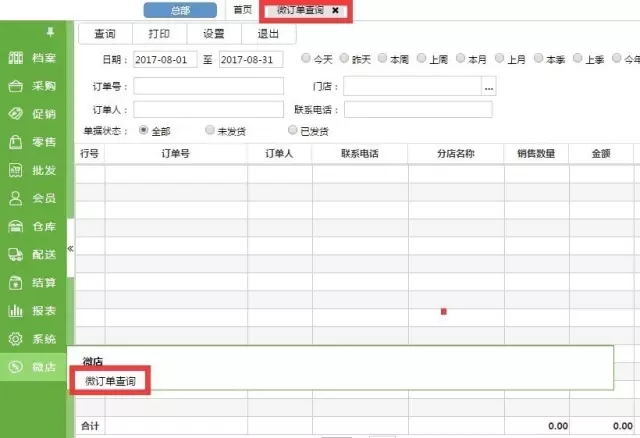Click the 打印 toolbar button
Screen dimensions: 640x438
pos(160,34)
